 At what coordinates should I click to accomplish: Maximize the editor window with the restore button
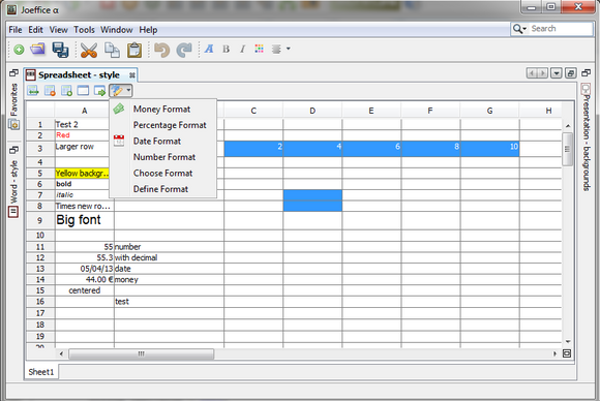(x=571, y=73)
